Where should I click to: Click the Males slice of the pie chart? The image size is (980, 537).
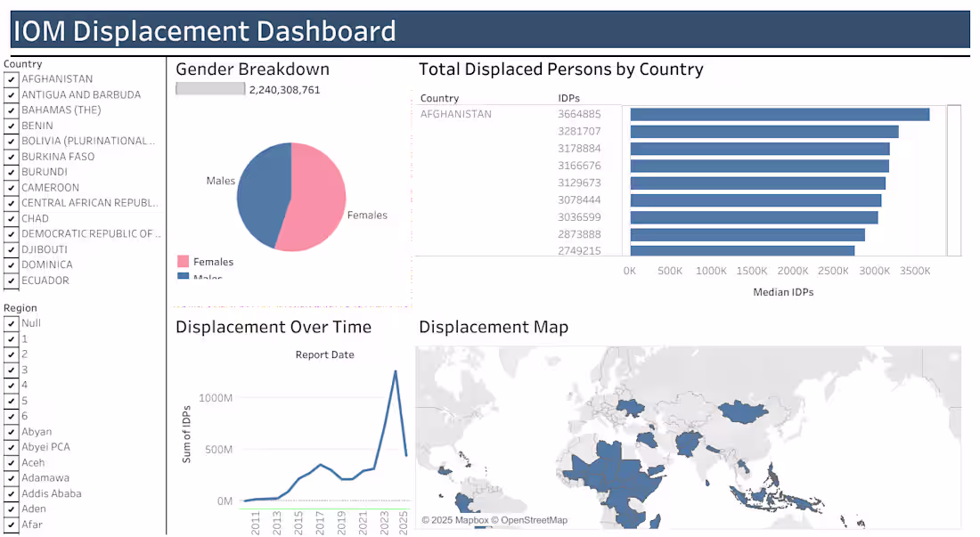click(263, 196)
